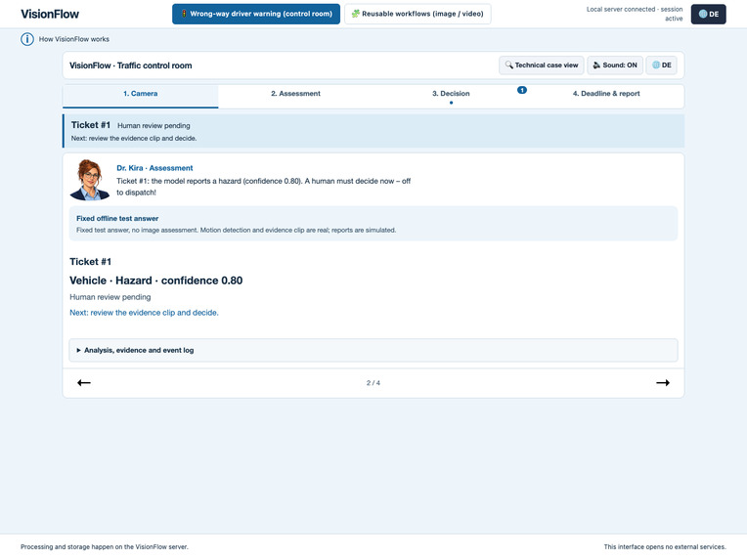Click the traffic light icon in Wrong-way button
The width and height of the screenshot is (747, 560).
(x=184, y=14)
